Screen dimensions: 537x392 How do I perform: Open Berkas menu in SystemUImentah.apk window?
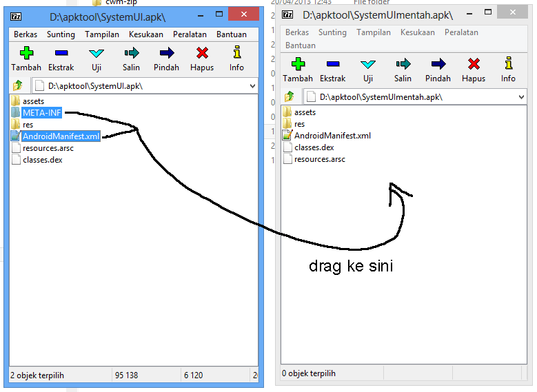pos(297,32)
